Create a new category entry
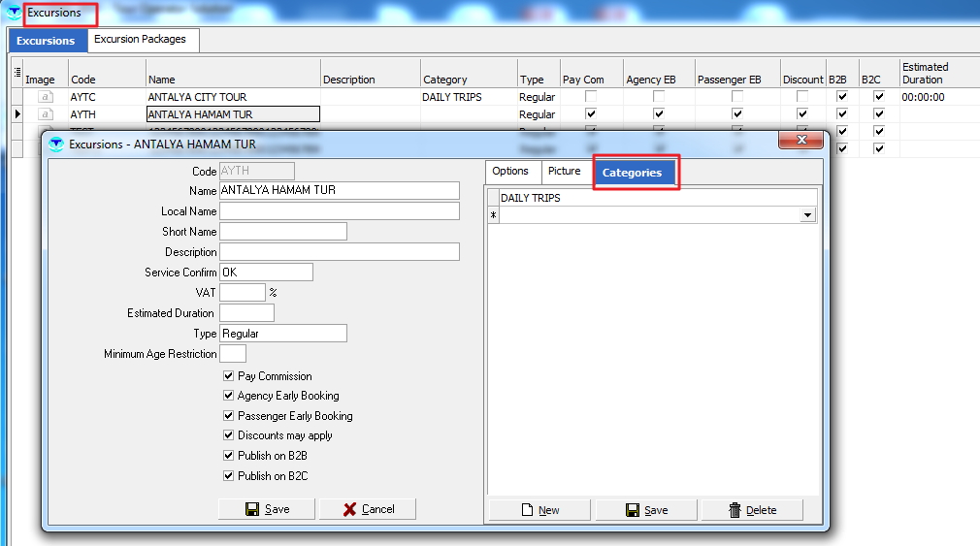Screen dimensions: 980x546 pos(539,510)
